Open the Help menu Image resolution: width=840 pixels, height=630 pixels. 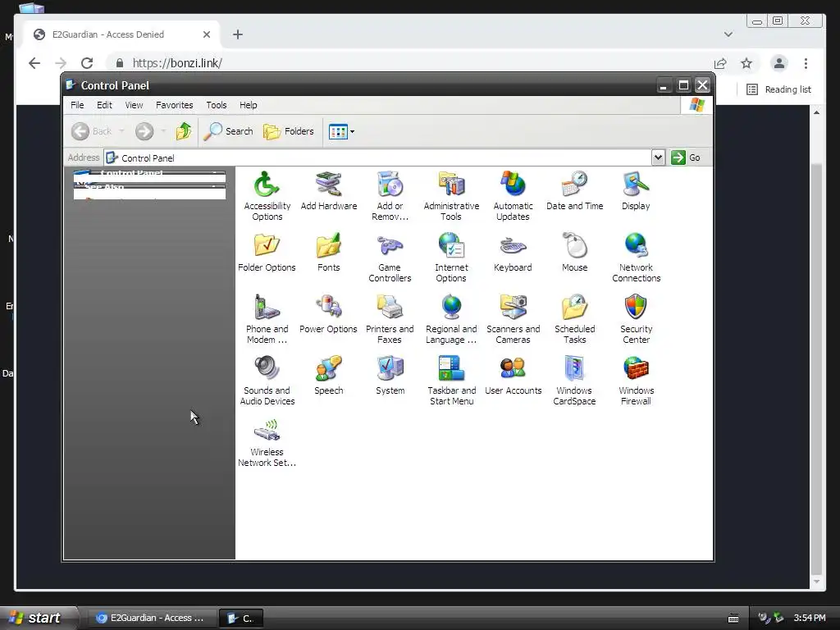click(x=248, y=105)
